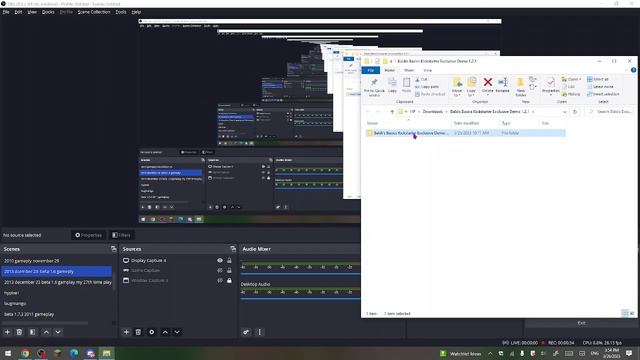Move the source up with the up arrow

pyautogui.click(x=165, y=332)
